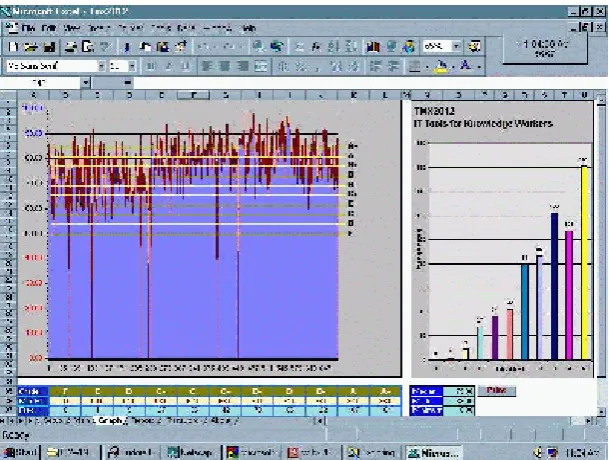The width and height of the screenshot is (609, 460).
Task: Expand the Fill Color dropdown arrow
Action: click(453, 67)
